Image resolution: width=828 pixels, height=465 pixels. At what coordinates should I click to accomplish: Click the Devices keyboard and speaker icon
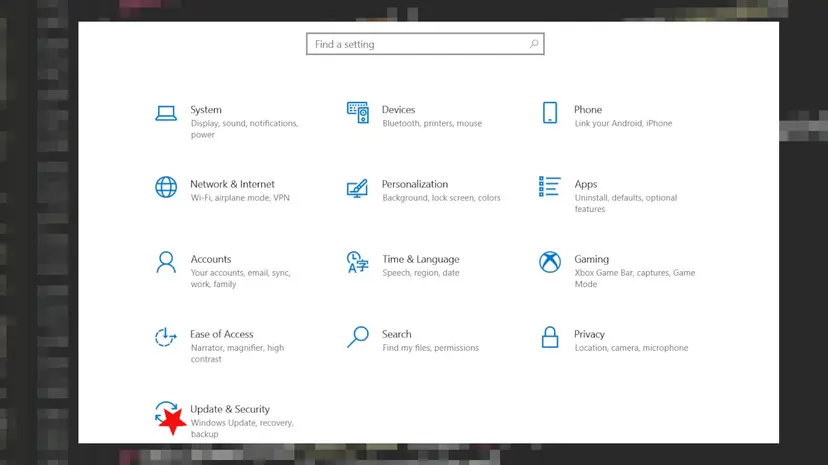[x=357, y=113]
